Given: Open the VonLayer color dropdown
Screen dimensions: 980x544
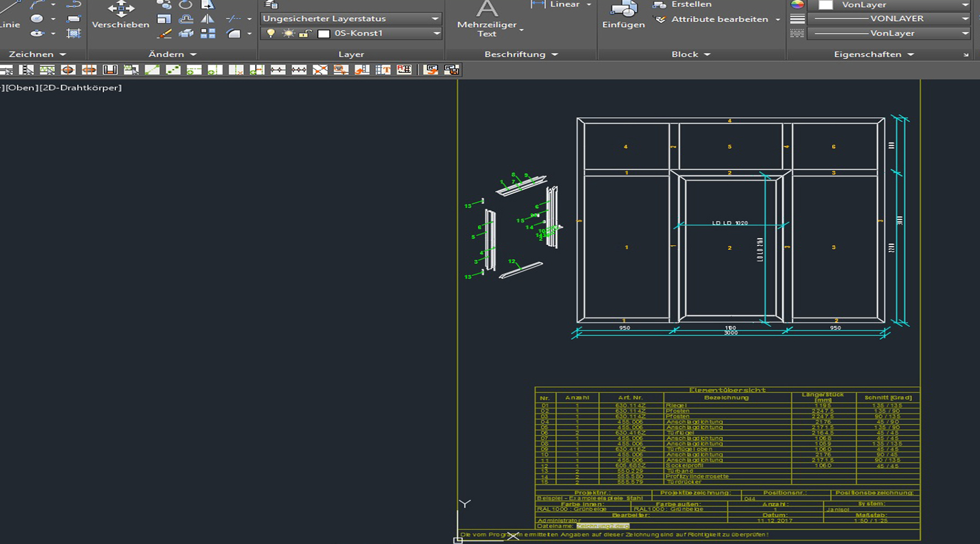Looking at the screenshot, I should pyautogui.click(x=889, y=5).
